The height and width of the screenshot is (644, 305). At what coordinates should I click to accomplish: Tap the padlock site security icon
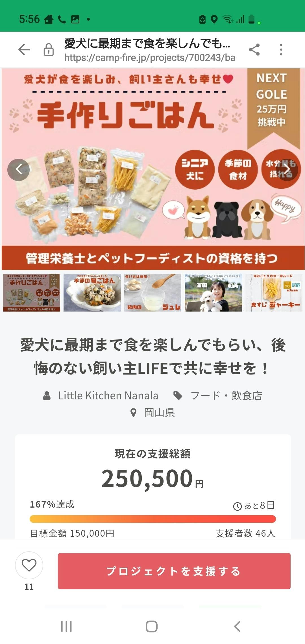point(49,50)
